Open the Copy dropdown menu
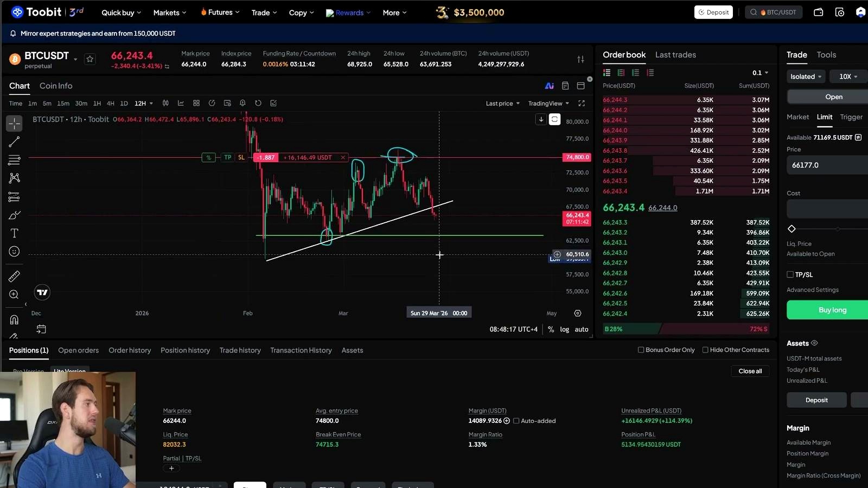Screen dimensions: 868x488 301,12
